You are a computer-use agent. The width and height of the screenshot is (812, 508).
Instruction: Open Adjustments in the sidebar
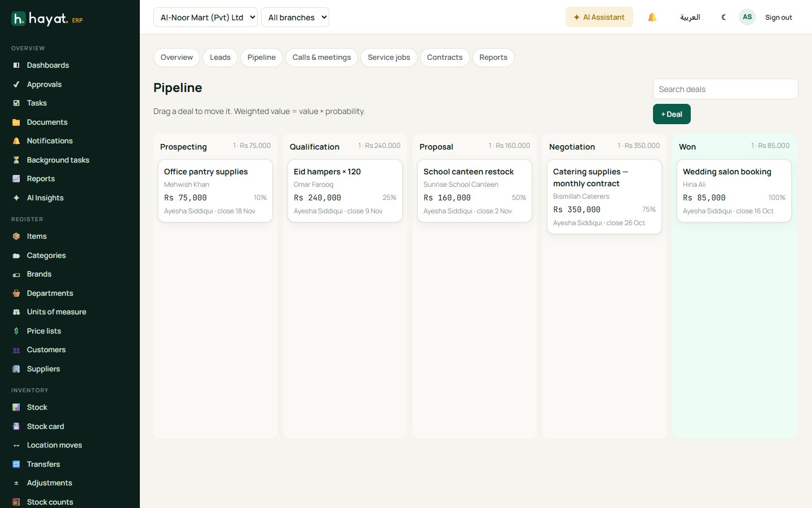[x=49, y=483]
